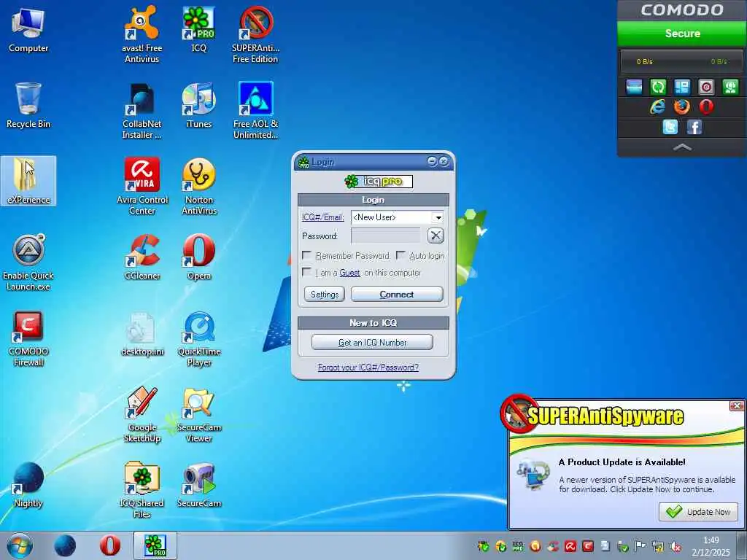The width and height of the screenshot is (747, 560).
Task: Click the Internet Explorer icon in COMODO widget
Action: tap(657, 106)
